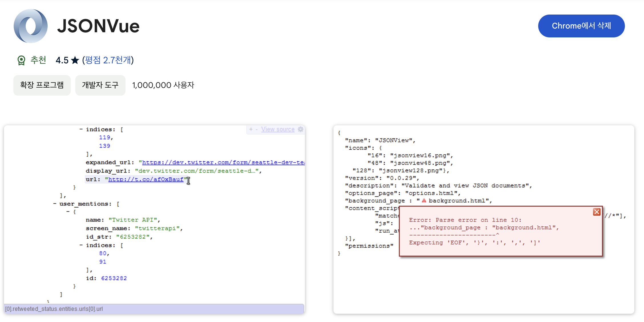Click the http://t.co/afOxBauf url link

[146, 179]
